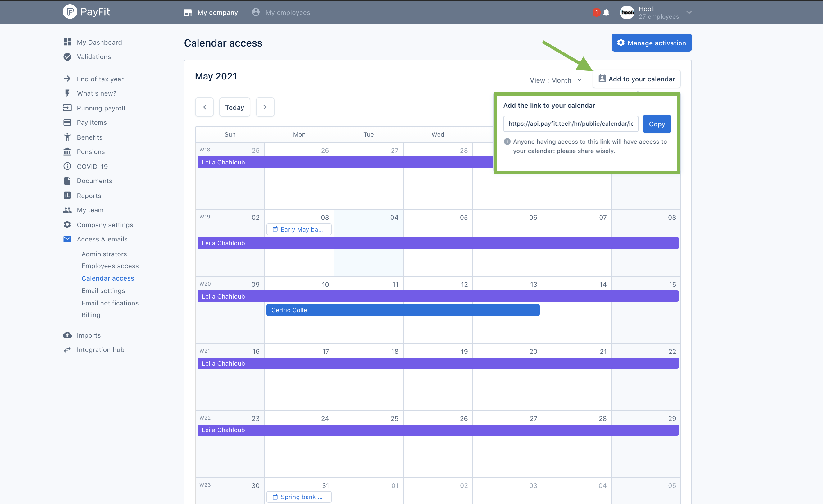The image size is (823, 504).
Task: Click the calendar link URL field
Action: click(571, 124)
